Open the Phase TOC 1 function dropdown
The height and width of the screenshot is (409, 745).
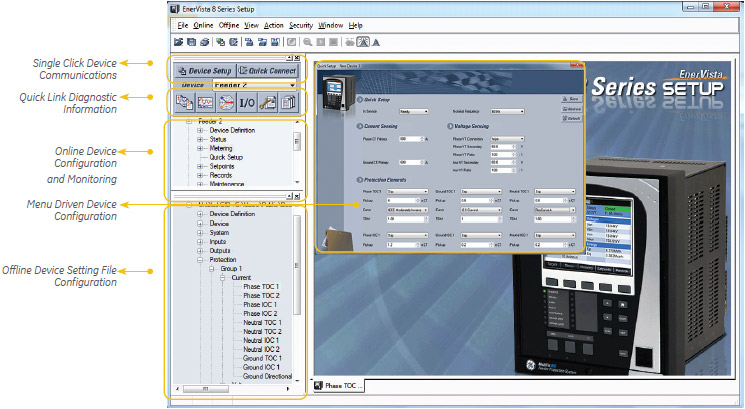(x=407, y=191)
